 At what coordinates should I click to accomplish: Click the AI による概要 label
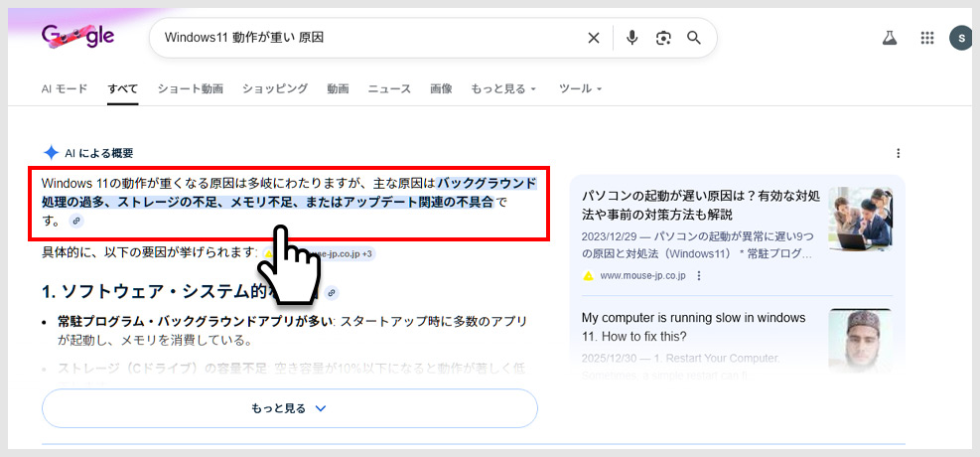(x=98, y=153)
